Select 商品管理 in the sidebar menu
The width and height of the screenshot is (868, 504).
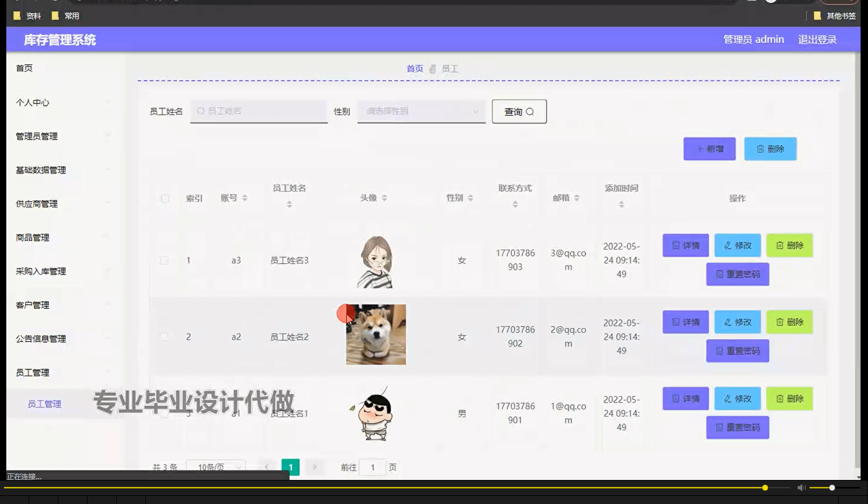[x=33, y=237]
